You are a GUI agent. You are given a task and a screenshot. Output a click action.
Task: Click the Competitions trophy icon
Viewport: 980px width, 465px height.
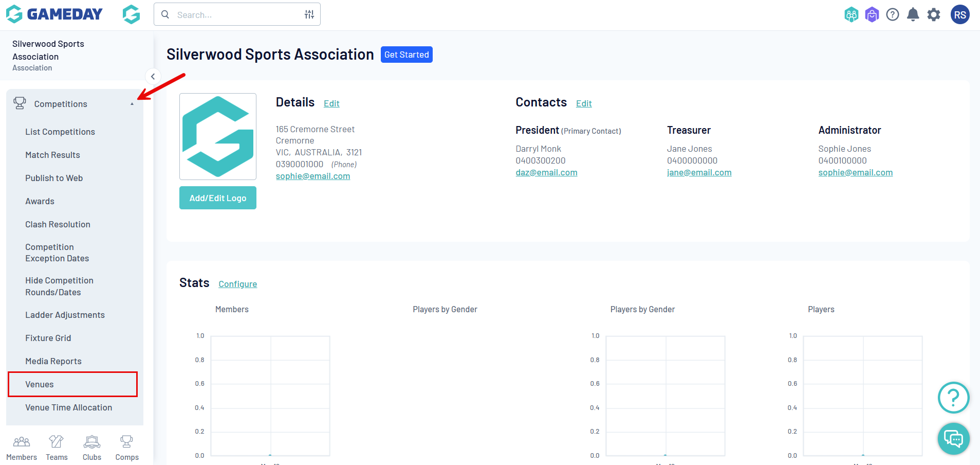pos(20,103)
